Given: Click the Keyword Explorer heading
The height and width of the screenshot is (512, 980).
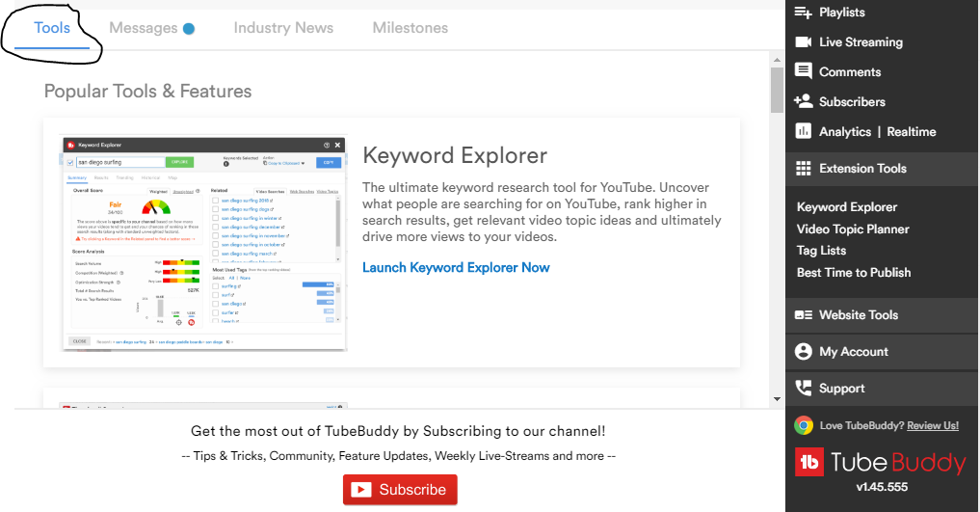Looking at the screenshot, I should point(455,155).
